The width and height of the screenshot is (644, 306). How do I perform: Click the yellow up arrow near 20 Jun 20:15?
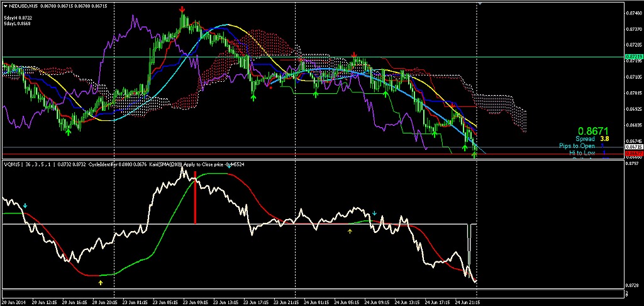[x=101, y=283]
